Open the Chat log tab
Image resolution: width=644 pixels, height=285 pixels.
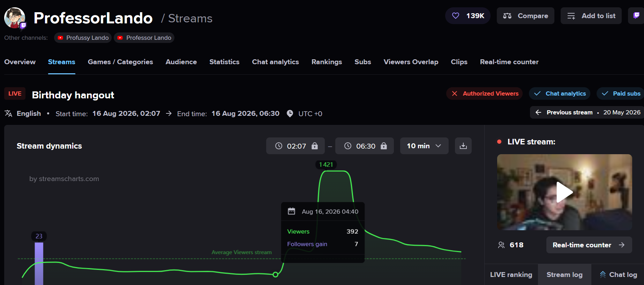tap(618, 275)
